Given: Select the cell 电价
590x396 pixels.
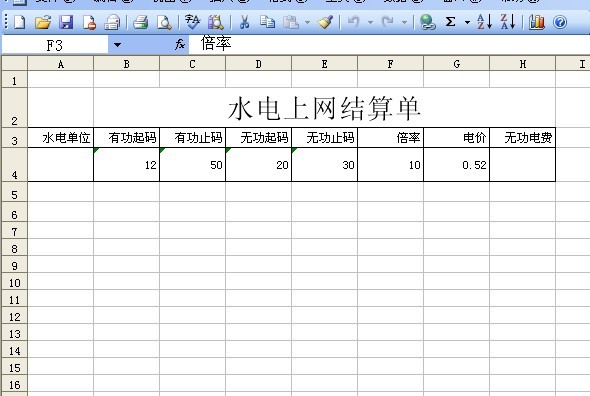Looking at the screenshot, I should [456, 138].
